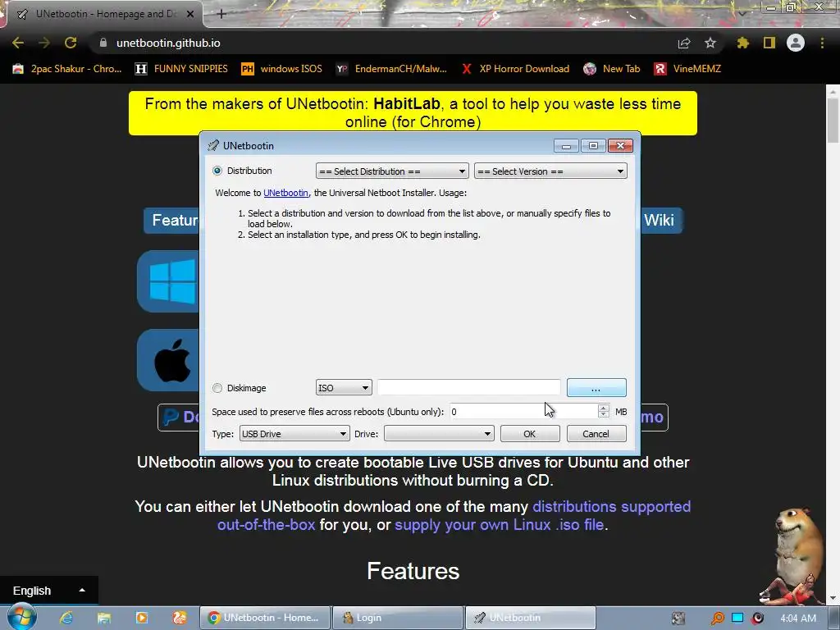Open the Chrome extensions puzzle icon
This screenshot has height=630, width=840.
tap(743, 43)
